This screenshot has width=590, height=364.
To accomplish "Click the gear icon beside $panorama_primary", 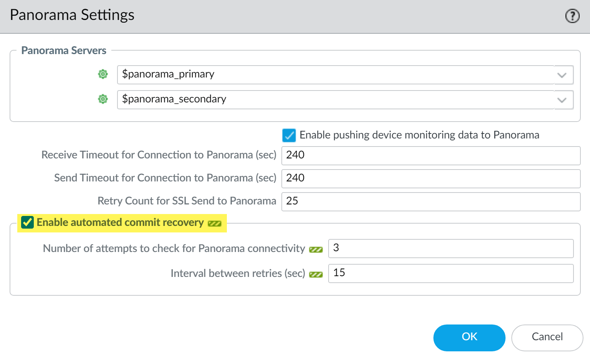I will tap(103, 74).
